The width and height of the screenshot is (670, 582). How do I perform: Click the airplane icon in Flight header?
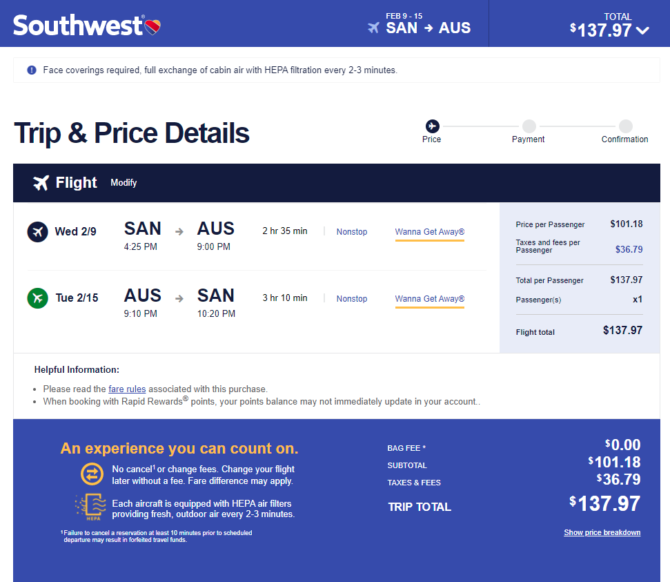coord(41,183)
